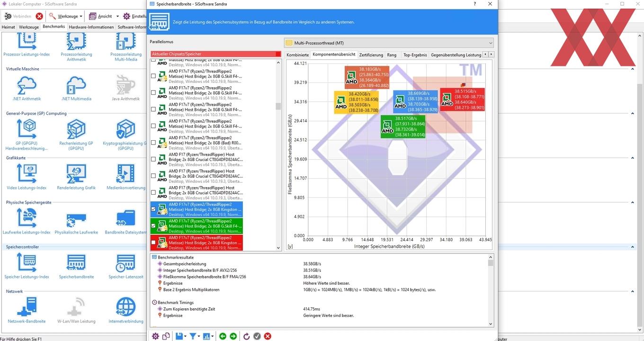Open the Werkzeuge toolbar dropdown

coord(81,16)
